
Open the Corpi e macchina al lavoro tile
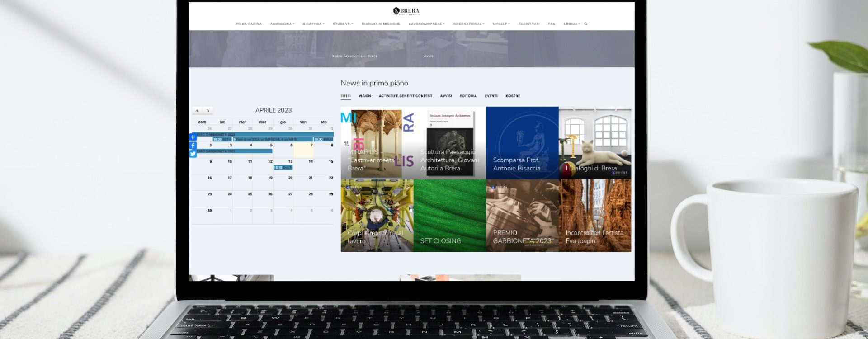(377, 216)
